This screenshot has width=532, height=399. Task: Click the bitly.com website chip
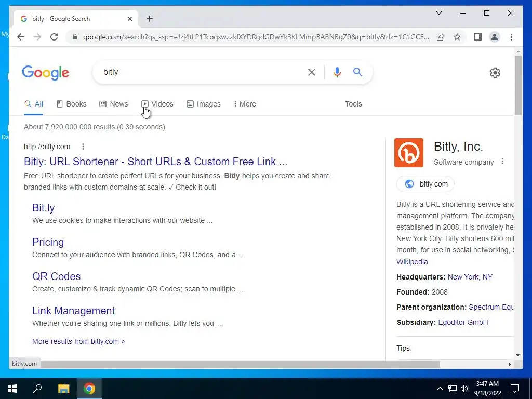point(425,184)
